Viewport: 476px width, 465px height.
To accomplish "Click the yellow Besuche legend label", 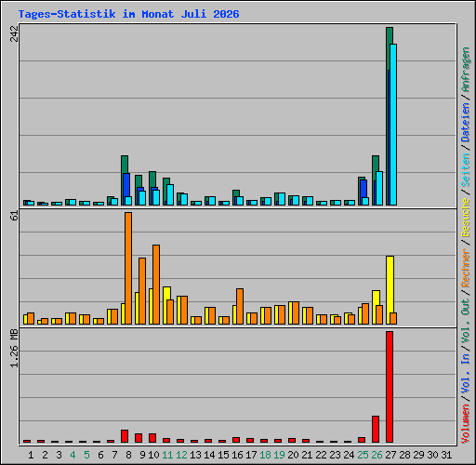I will [x=466, y=218].
